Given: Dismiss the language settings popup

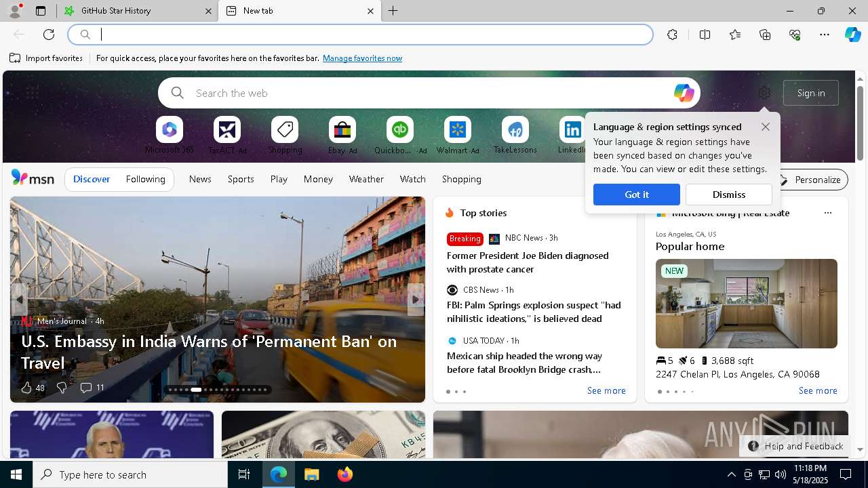Looking at the screenshot, I should click(x=729, y=195).
